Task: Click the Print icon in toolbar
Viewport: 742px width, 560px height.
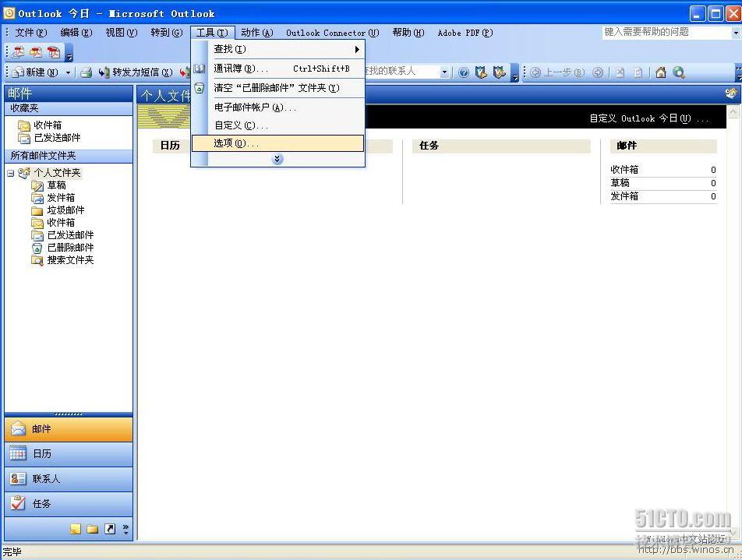Action: pos(86,72)
